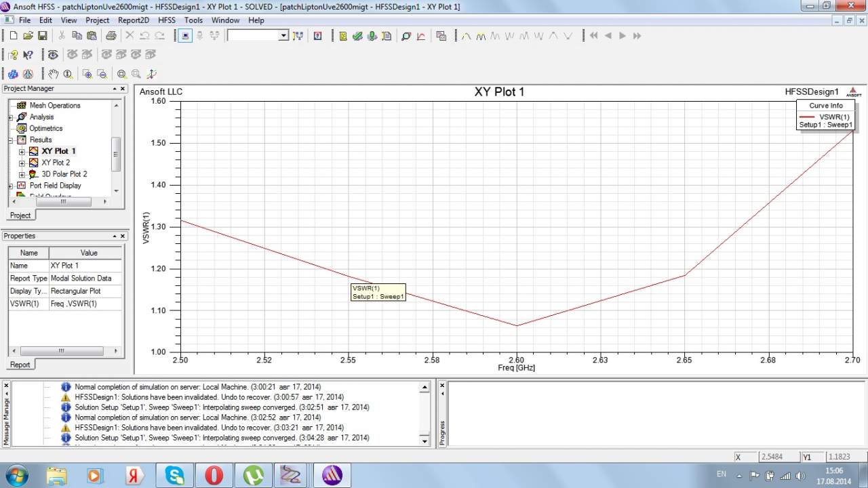Select the Pan hand tool

tap(53, 74)
